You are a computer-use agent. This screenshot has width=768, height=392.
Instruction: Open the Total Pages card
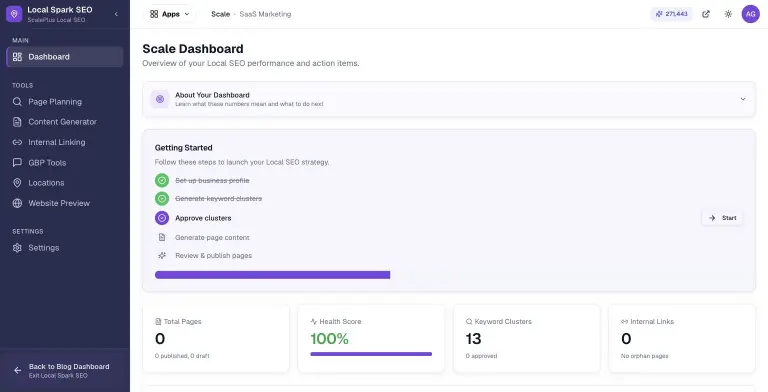[216, 339]
